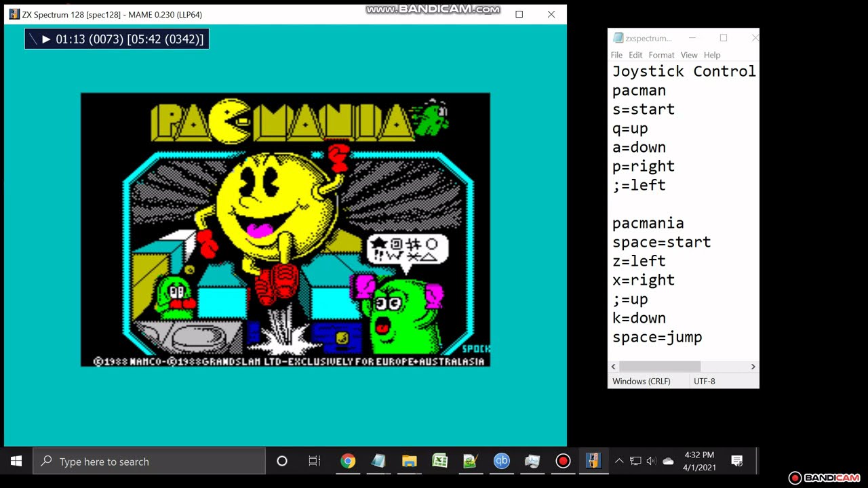Image resolution: width=868 pixels, height=488 pixels.
Task: Expand hidden icons in the system tray
Action: pyautogui.click(x=619, y=462)
